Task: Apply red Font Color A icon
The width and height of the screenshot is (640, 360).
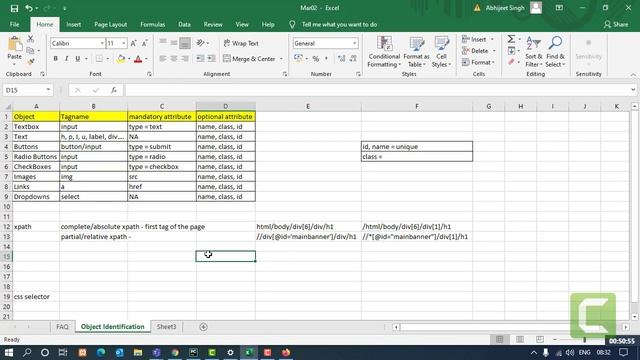Action: [138, 59]
